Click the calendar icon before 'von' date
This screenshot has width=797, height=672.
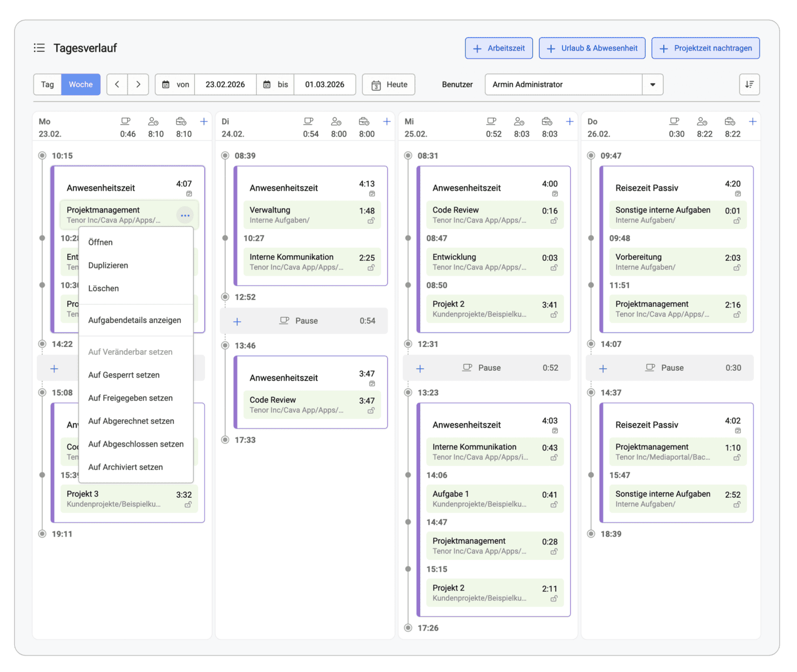point(166,84)
